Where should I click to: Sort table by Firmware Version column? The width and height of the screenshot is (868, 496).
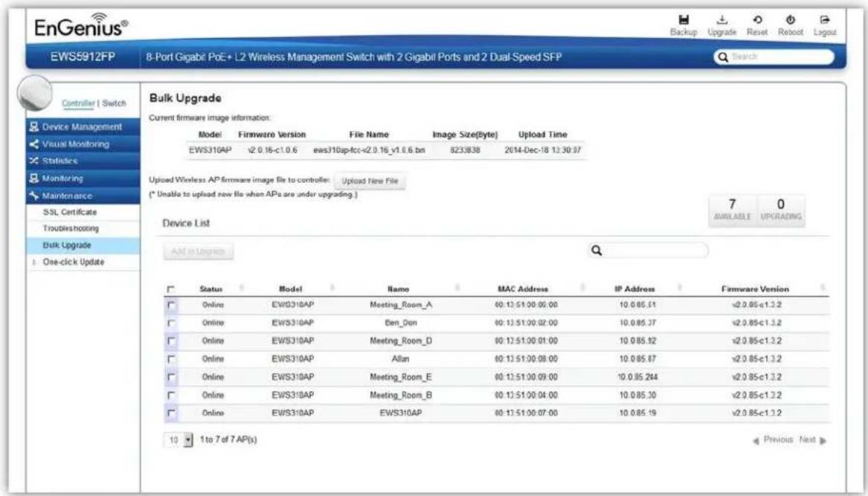[x=755, y=289]
